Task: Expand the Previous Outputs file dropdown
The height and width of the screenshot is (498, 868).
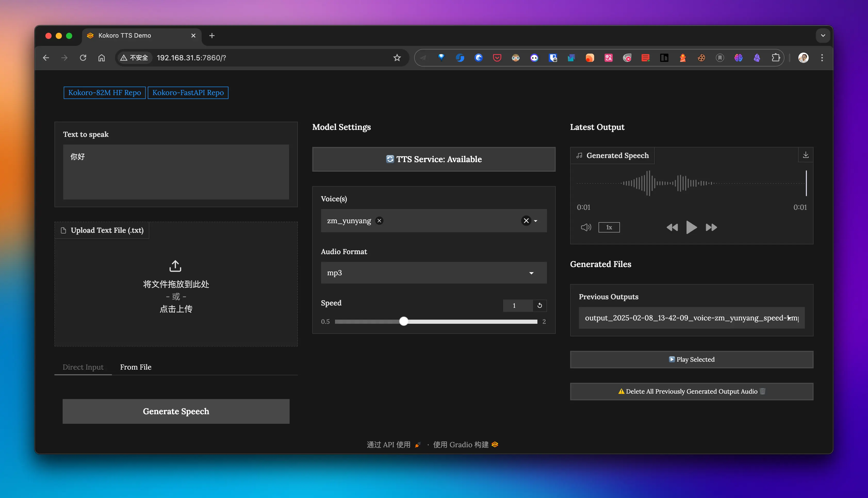Action: point(789,318)
